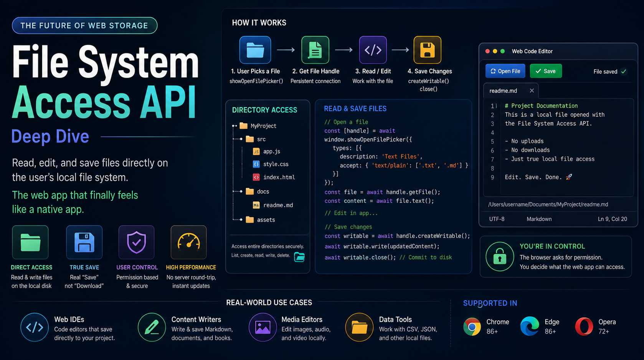Click the file path /Users/username/Documents/MyProject/readme.md
This screenshot has width=644, height=360.
click(x=548, y=204)
